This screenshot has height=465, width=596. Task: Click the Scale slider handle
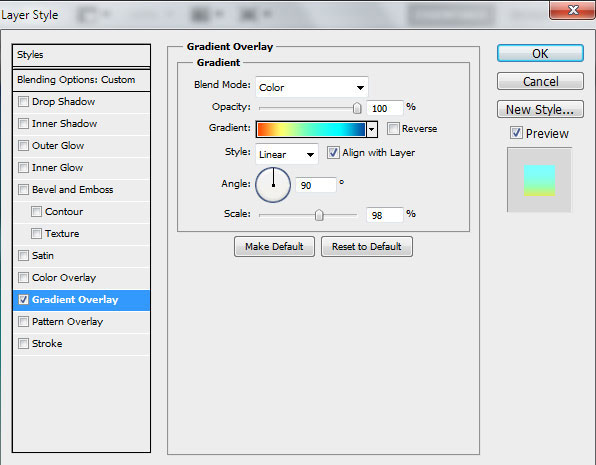(319, 215)
